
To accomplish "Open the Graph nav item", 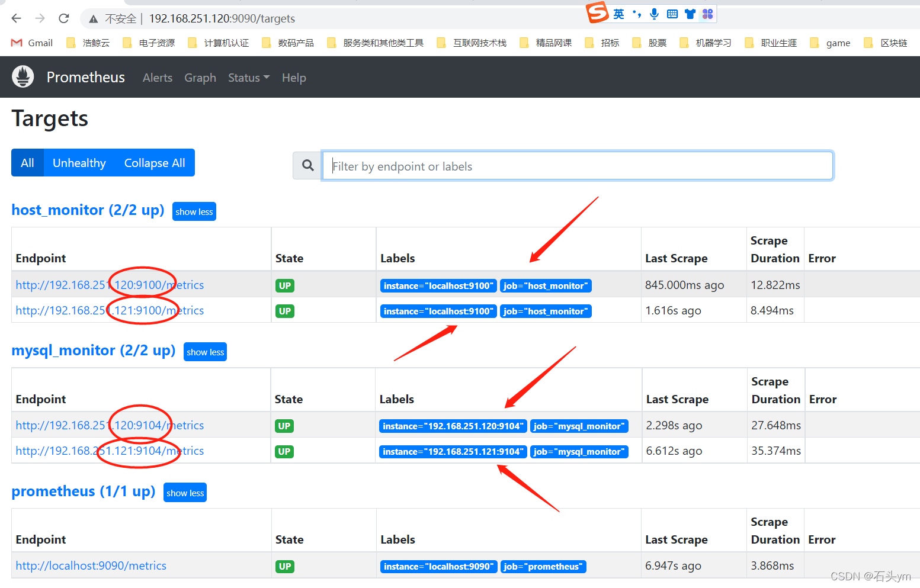I will point(200,78).
